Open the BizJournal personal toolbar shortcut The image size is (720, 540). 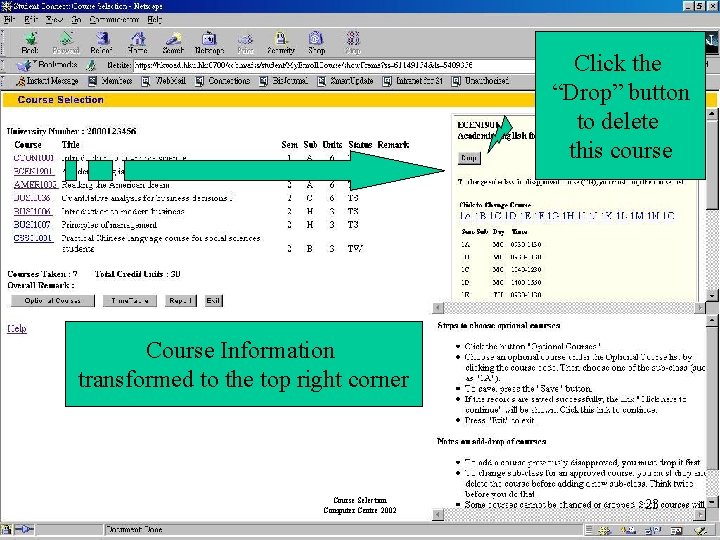coord(283,81)
